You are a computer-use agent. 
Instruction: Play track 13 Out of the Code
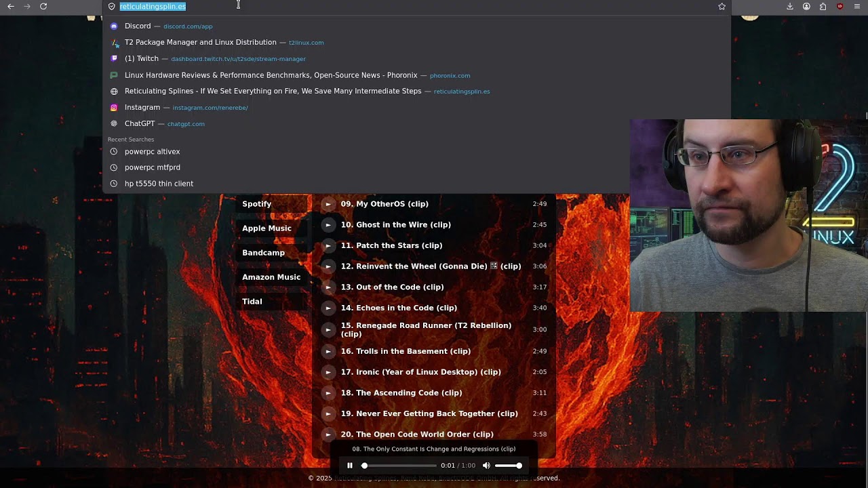328,287
